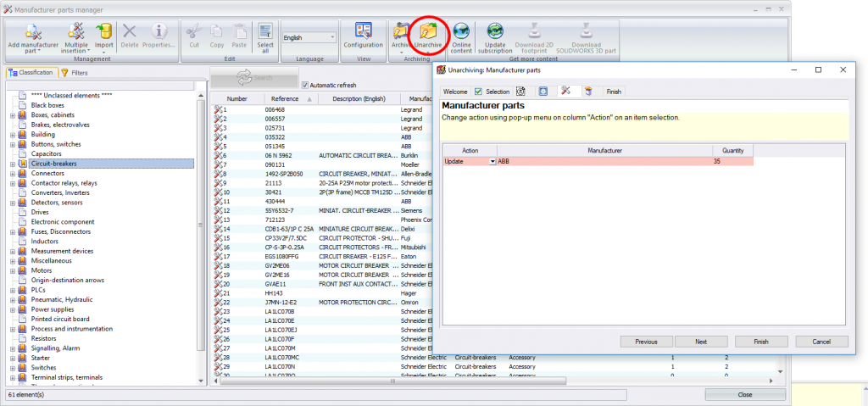
Task: Click the Archive icon
Action: click(x=400, y=32)
